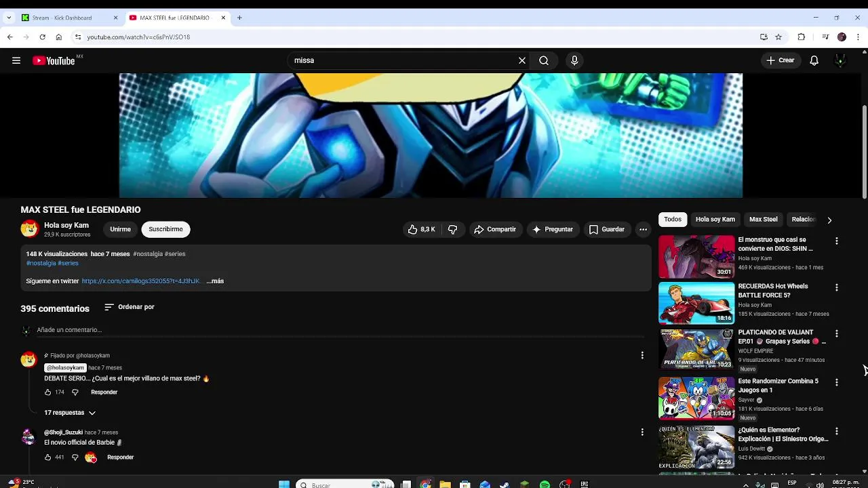Like the @Shoji_Suzuki comment
Image resolution: width=868 pixels, height=488 pixels.
(48, 457)
